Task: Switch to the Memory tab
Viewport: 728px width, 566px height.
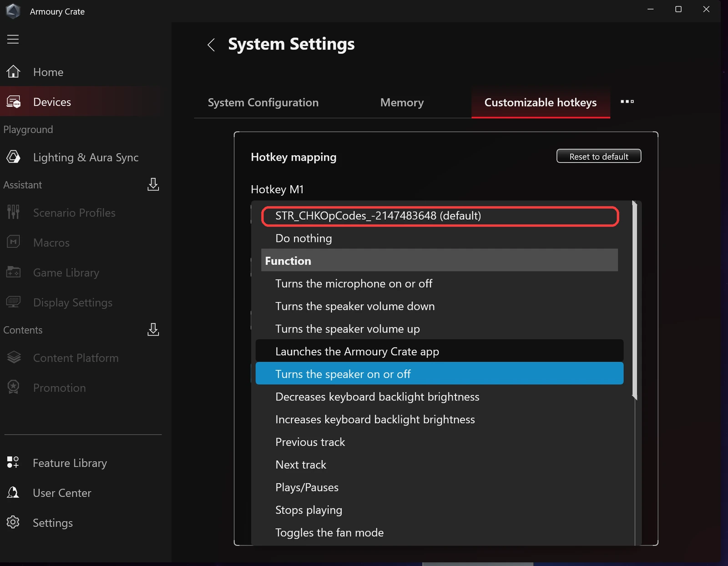Action: pos(402,102)
